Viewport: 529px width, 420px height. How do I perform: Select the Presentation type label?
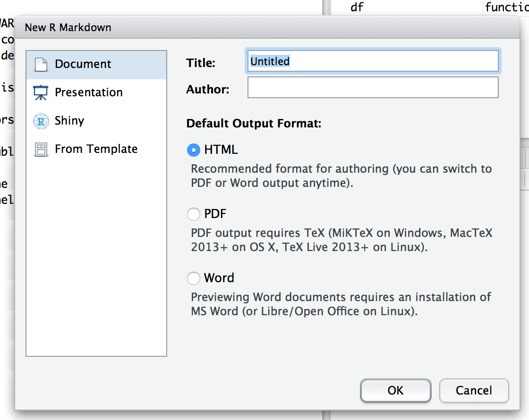(89, 92)
